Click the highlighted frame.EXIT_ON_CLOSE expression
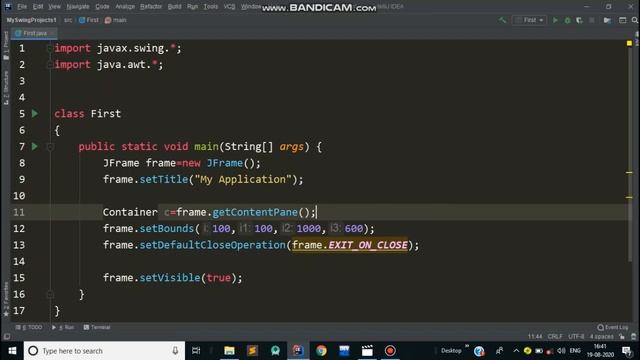 point(350,245)
